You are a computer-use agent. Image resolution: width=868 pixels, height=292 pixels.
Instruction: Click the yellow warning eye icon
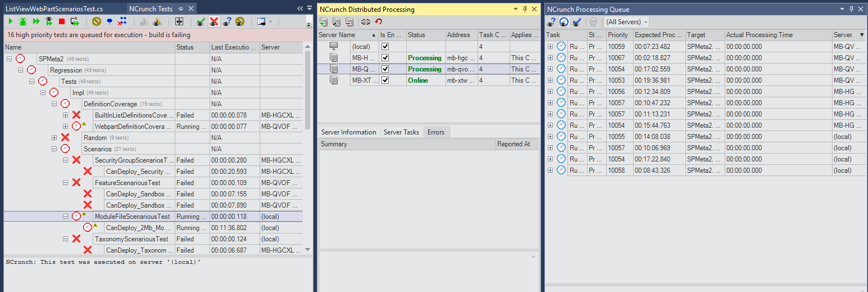click(x=157, y=21)
